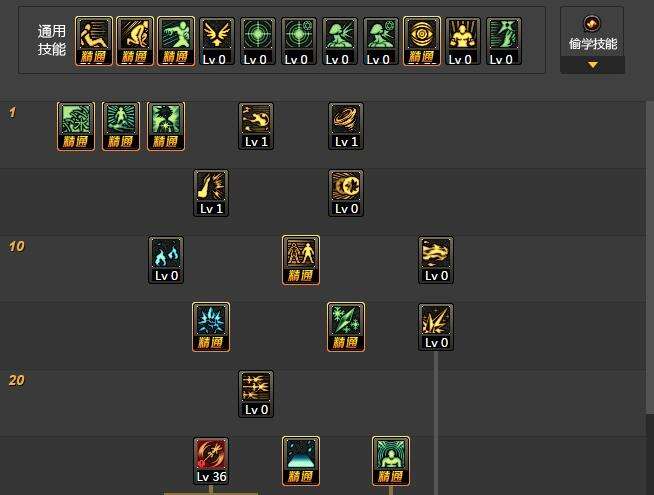Click the golden spark burst Lv 0 skill
The image size is (654, 495).
[436, 327]
